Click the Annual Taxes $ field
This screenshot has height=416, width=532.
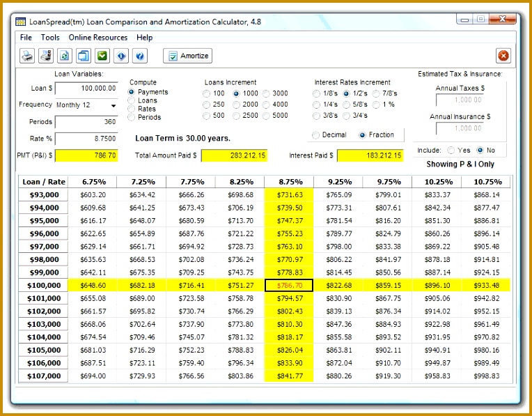pyautogui.click(x=460, y=100)
